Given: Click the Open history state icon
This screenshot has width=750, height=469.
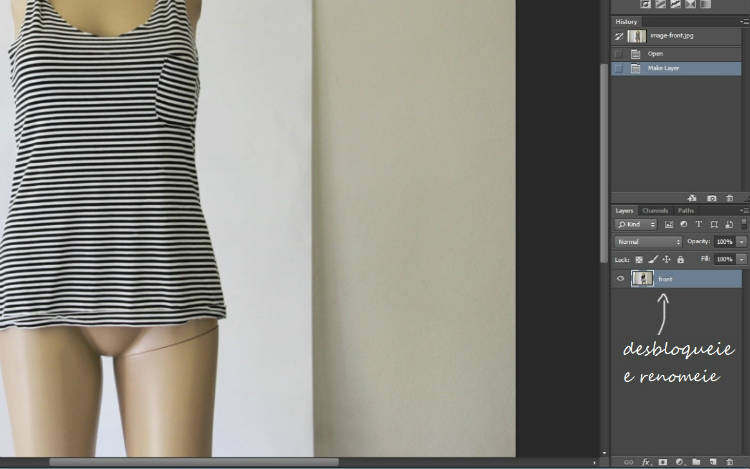Looking at the screenshot, I should [635, 54].
